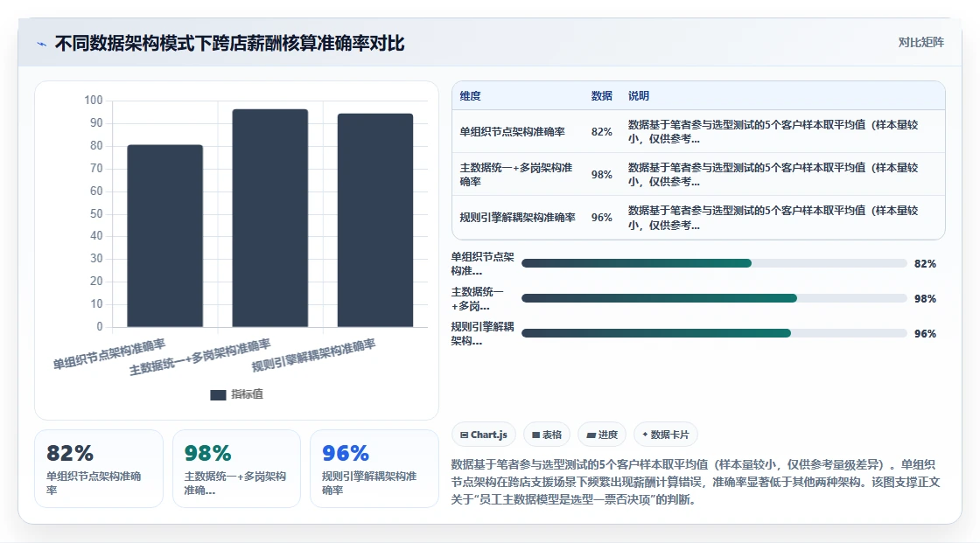Screen dimensions: 980x543
Task: Click the description text in the 82% table row
Action: 773,132
